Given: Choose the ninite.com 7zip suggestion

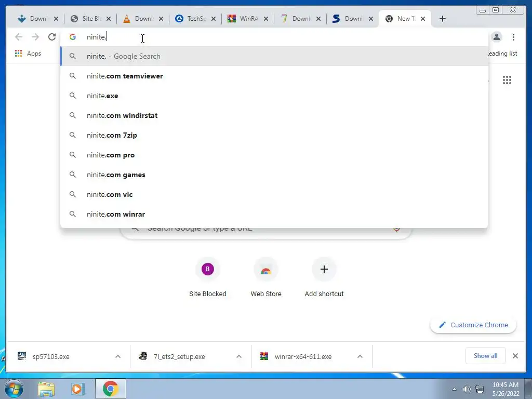Looking at the screenshot, I should point(274,135).
